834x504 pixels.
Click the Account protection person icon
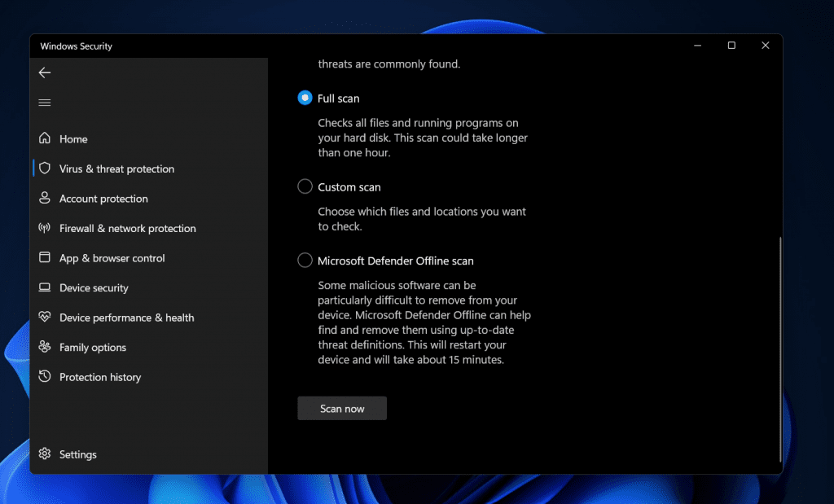coord(45,198)
